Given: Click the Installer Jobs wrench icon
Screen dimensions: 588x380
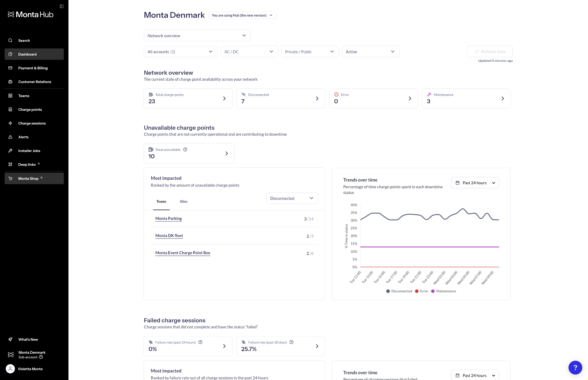Looking at the screenshot, I should [x=10, y=151].
